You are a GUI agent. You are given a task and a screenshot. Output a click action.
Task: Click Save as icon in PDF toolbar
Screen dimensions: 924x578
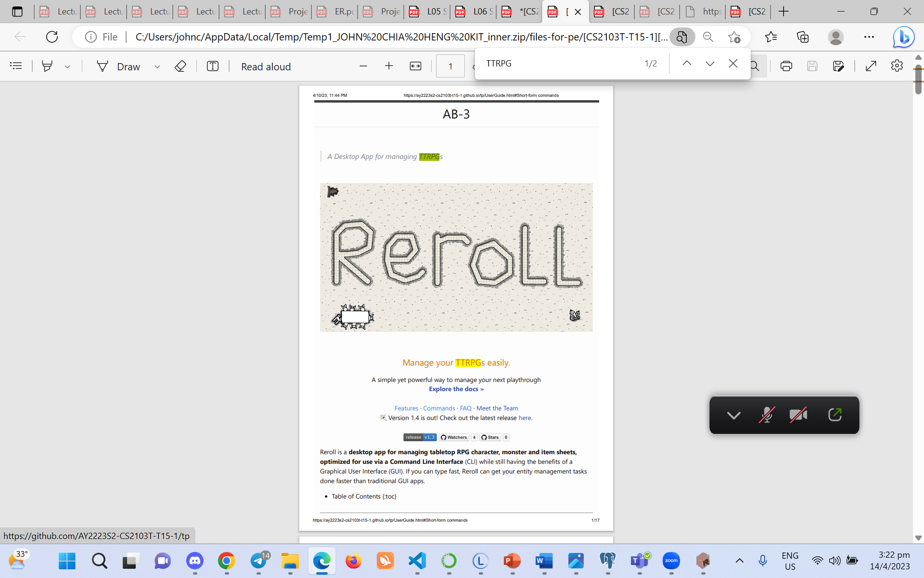click(x=838, y=66)
